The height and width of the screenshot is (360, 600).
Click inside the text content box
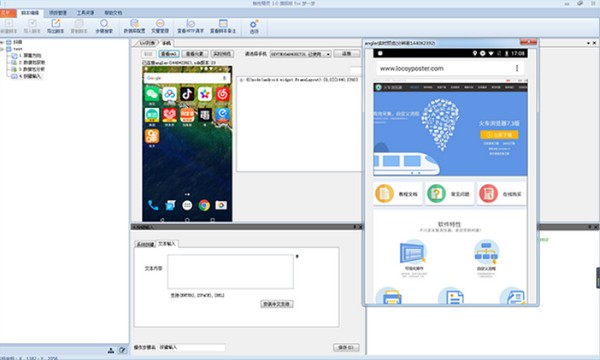tap(230, 272)
